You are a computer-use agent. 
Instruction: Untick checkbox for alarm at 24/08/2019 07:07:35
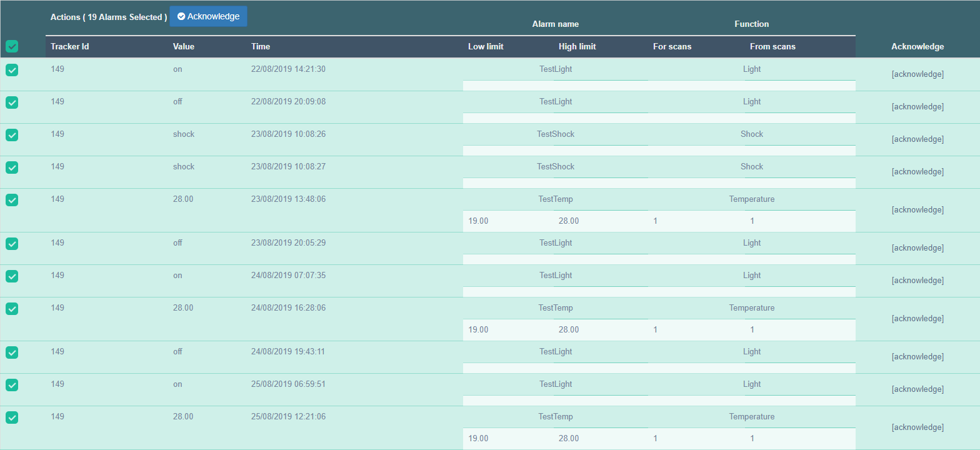(12, 276)
